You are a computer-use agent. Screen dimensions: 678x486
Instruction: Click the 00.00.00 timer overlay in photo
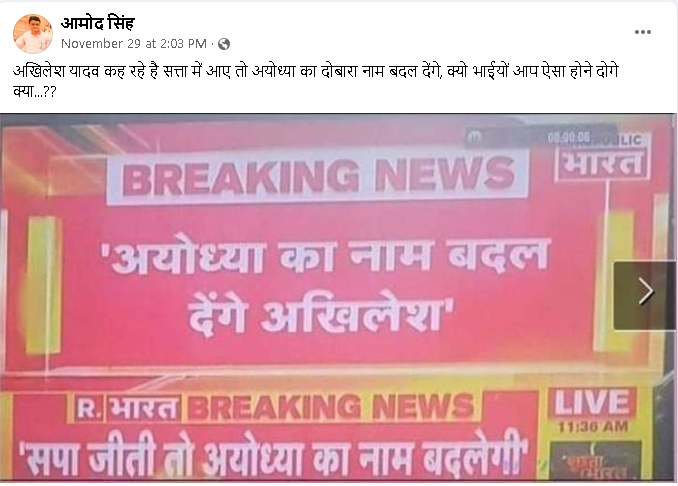(569, 137)
